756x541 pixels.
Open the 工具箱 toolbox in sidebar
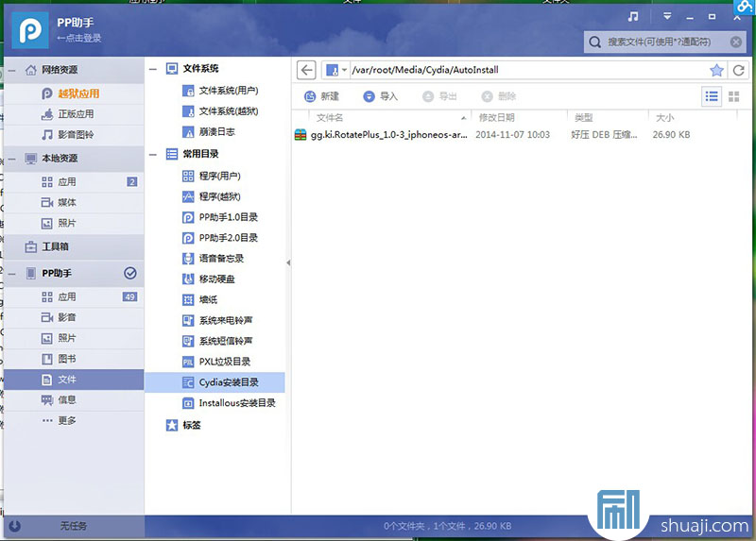pyautogui.click(x=55, y=247)
